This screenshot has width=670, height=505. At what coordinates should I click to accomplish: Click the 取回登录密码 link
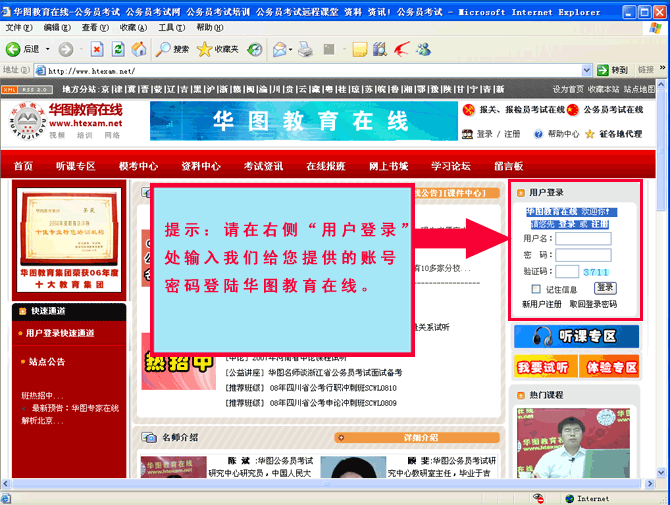(x=593, y=304)
